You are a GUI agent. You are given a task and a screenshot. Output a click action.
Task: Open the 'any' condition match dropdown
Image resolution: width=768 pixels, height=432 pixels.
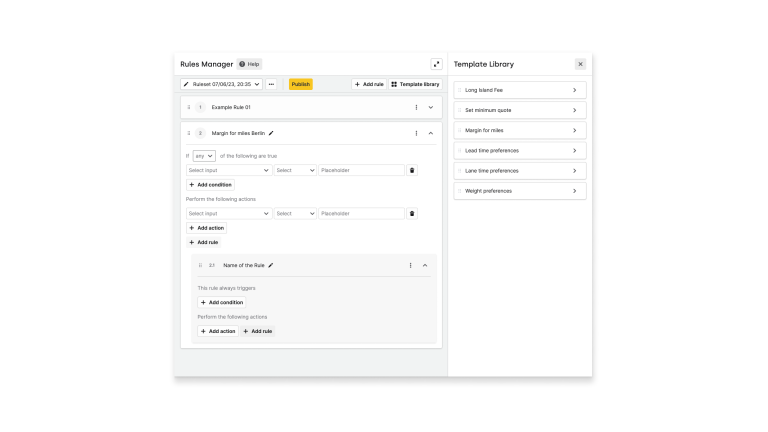pos(204,156)
